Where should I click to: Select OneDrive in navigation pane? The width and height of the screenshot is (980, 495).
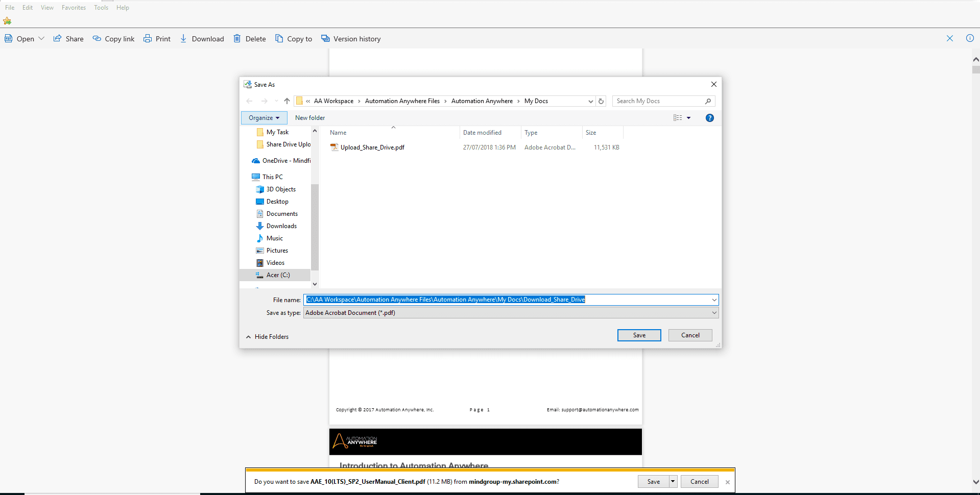point(281,161)
